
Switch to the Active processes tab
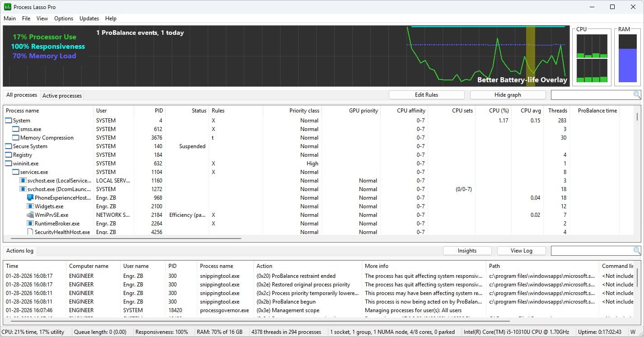(62, 96)
